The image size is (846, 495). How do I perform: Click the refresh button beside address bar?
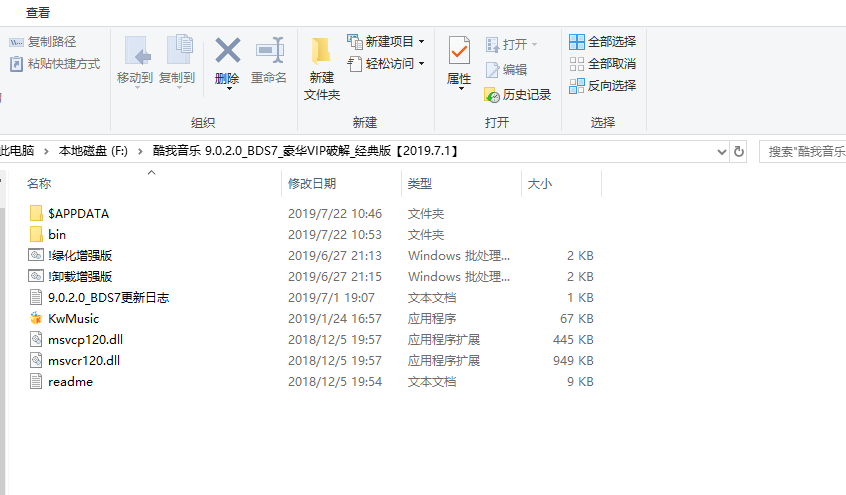[739, 152]
